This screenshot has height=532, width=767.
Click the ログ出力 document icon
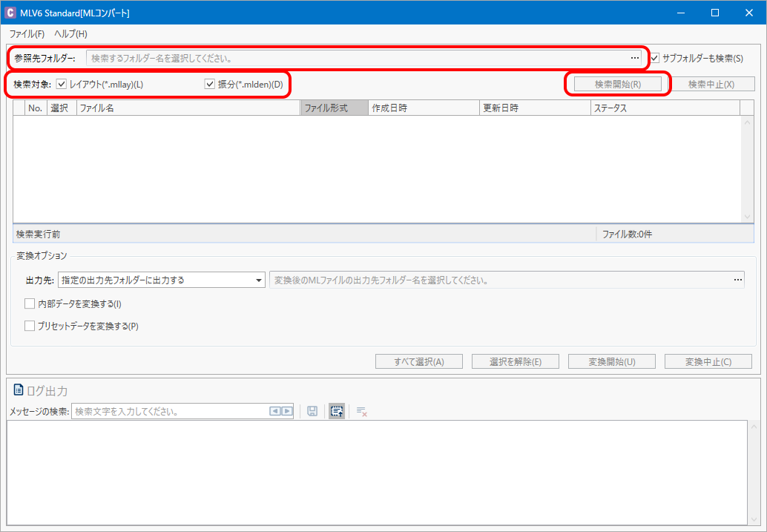(19, 390)
